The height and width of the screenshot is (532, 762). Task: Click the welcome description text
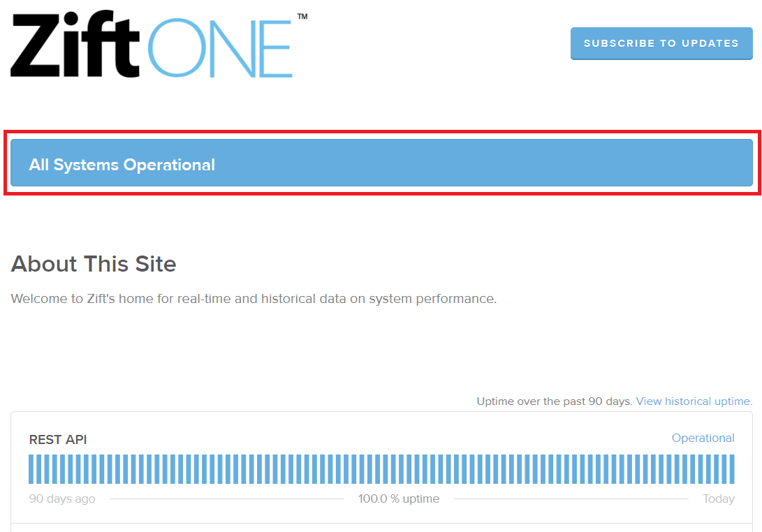(x=253, y=298)
